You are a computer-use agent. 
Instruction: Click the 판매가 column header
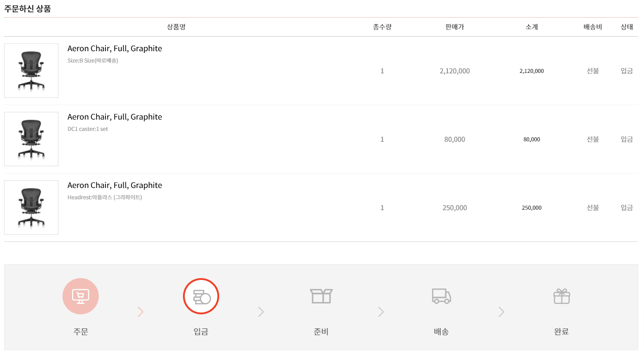click(x=455, y=27)
